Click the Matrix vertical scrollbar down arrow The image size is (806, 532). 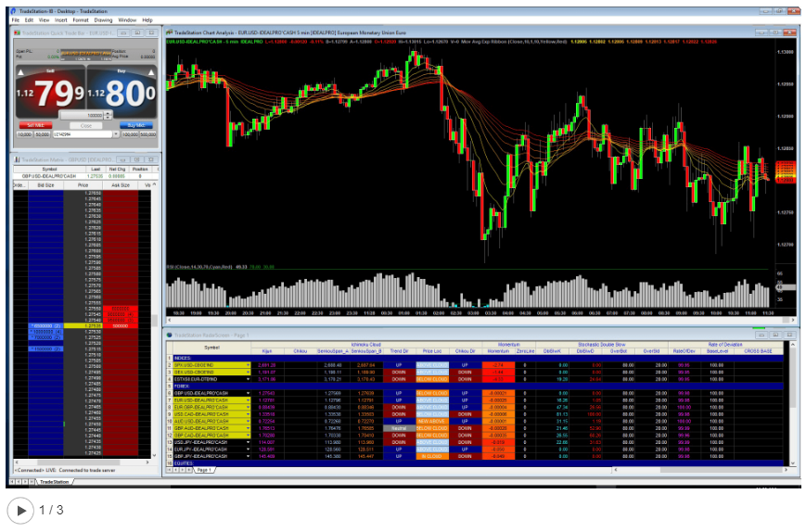(x=155, y=455)
